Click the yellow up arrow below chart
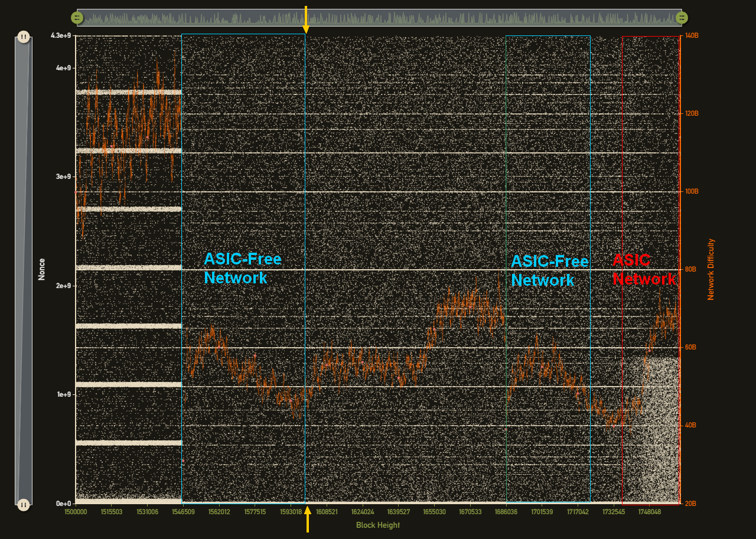The image size is (756, 539). 307,518
